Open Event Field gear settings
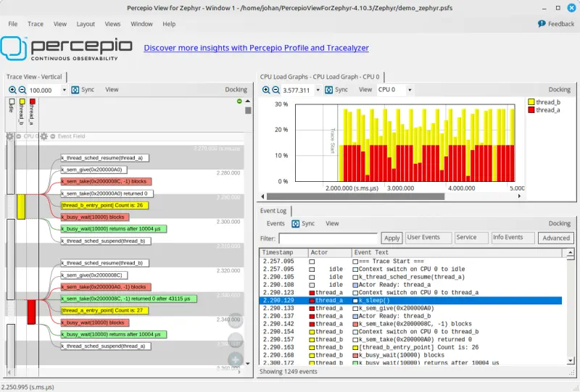 (44, 136)
